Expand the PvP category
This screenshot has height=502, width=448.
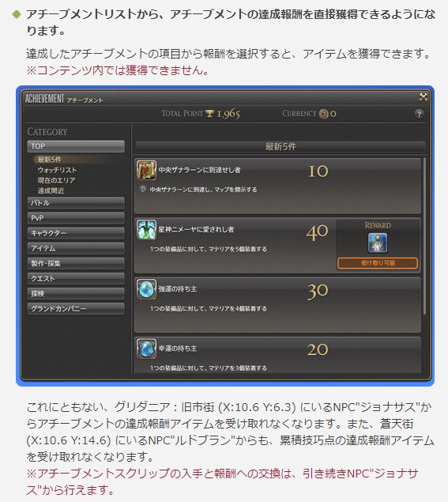[x=76, y=218]
